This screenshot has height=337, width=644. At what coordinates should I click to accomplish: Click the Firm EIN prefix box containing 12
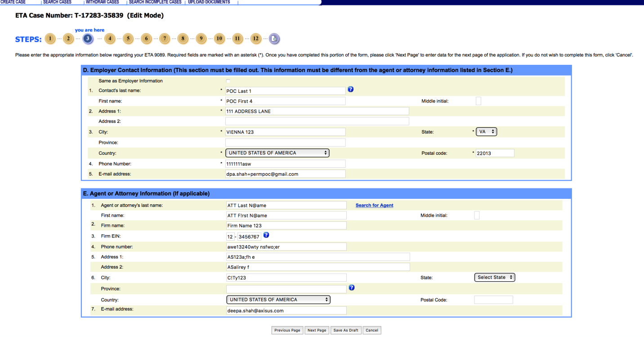[230, 236]
